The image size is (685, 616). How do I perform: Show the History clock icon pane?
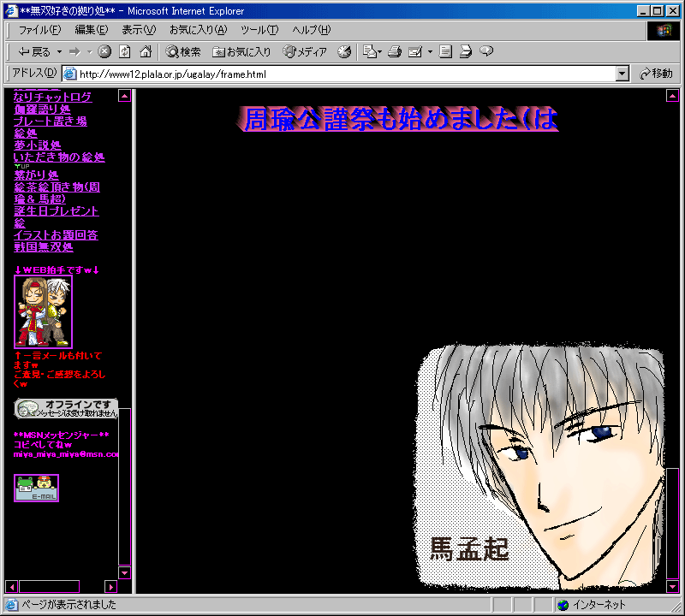tap(344, 52)
